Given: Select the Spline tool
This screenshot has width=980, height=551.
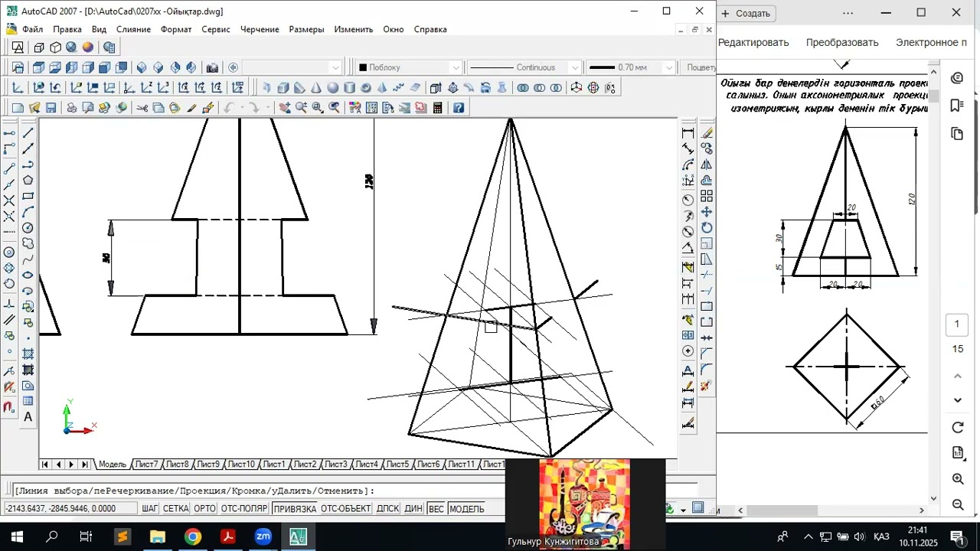Looking at the screenshot, I should pos(28,259).
